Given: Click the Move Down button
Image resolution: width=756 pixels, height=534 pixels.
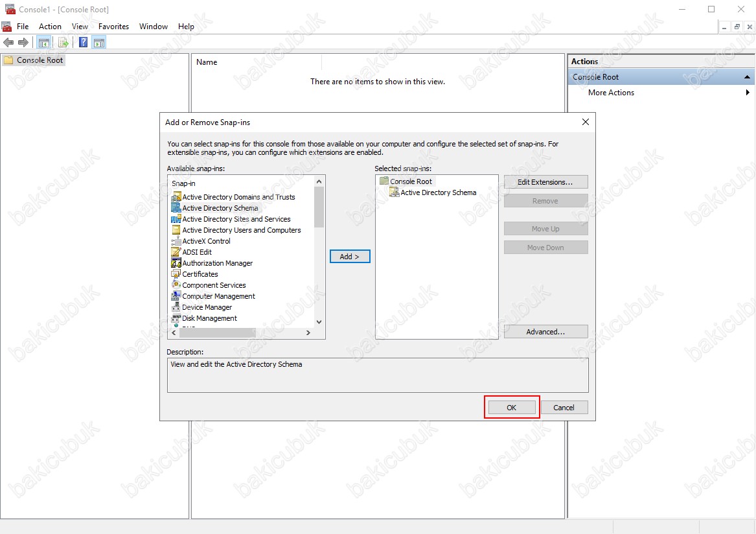Looking at the screenshot, I should click(546, 248).
